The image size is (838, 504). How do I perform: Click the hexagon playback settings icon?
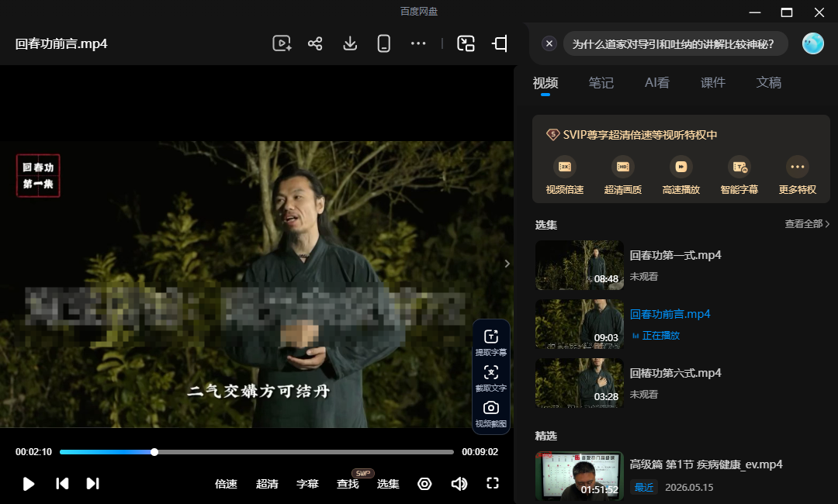[424, 484]
